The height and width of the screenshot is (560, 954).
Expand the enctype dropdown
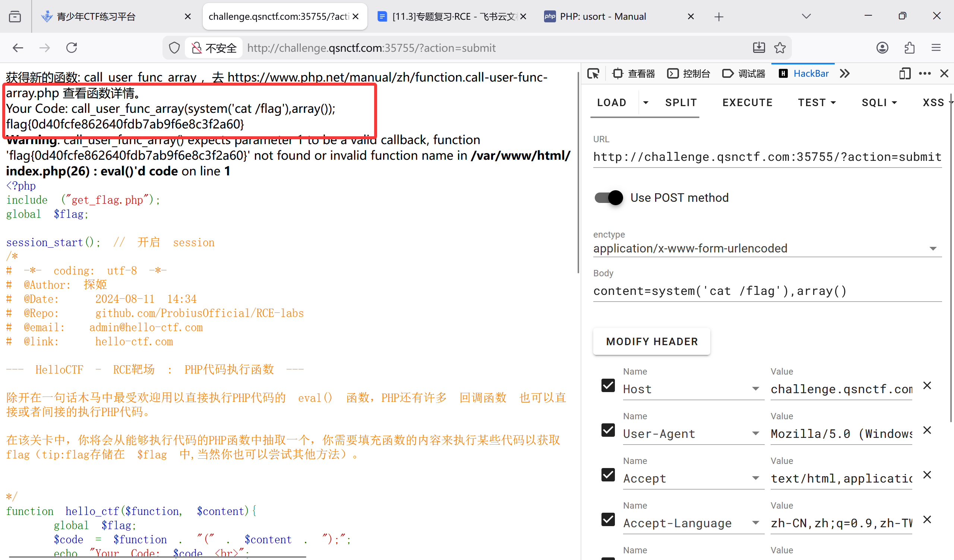(933, 249)
